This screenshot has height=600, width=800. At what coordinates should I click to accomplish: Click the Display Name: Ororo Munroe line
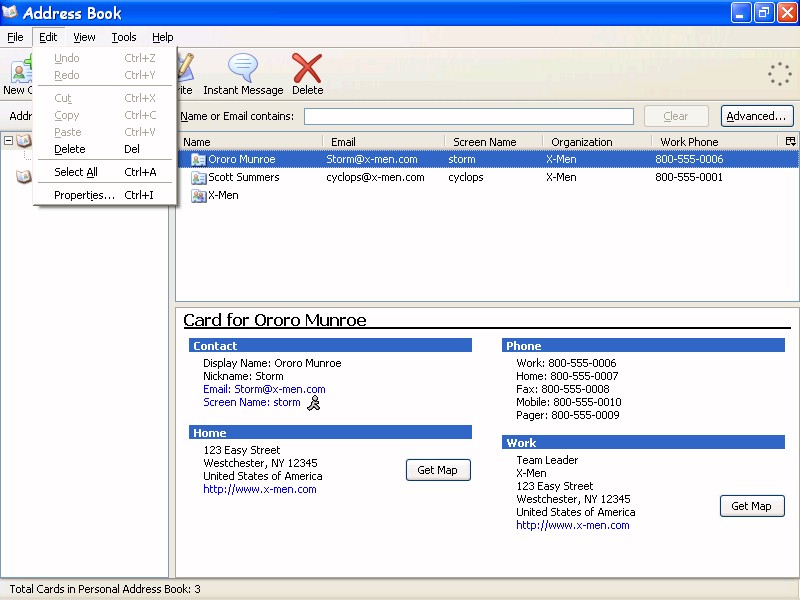(272, 363)
